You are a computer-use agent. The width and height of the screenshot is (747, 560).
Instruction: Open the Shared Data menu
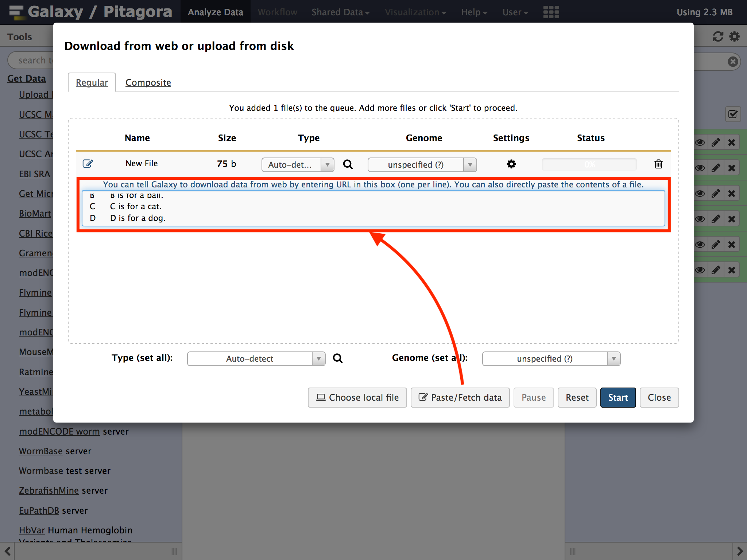point(340,12)
